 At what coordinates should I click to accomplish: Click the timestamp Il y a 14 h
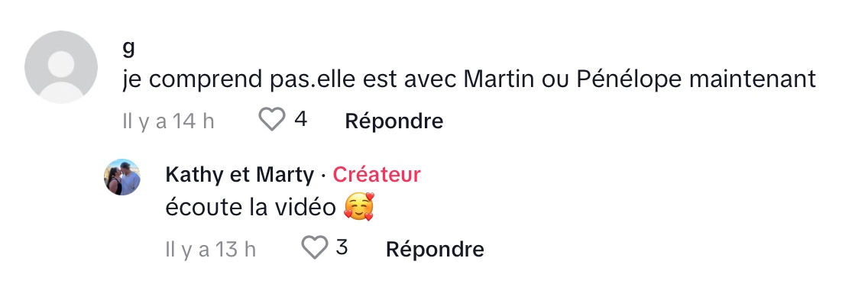click(x=168, y=121)
